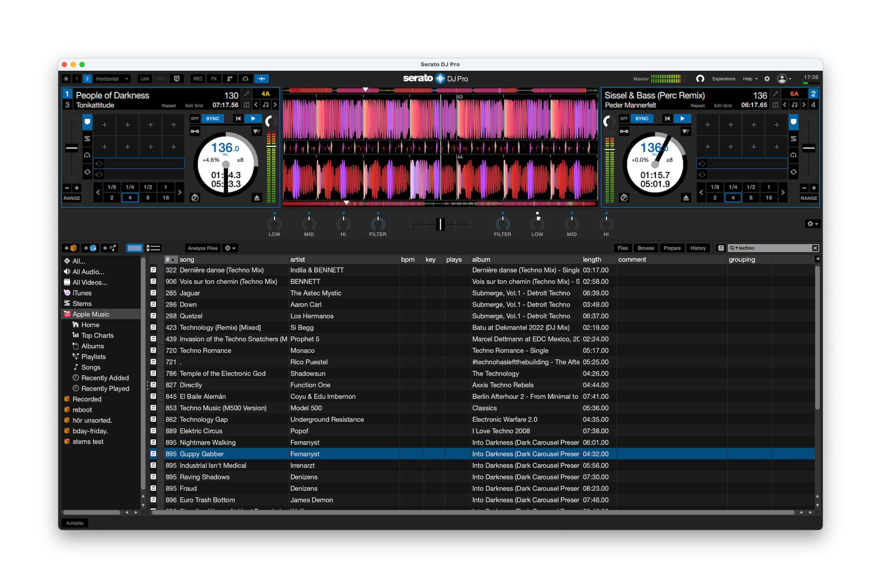Jump to previous track on deck 1

click(x=238, y=118)
